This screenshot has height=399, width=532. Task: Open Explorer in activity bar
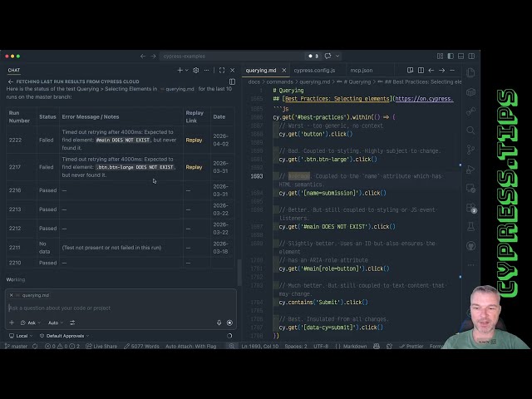coord(471,72)
